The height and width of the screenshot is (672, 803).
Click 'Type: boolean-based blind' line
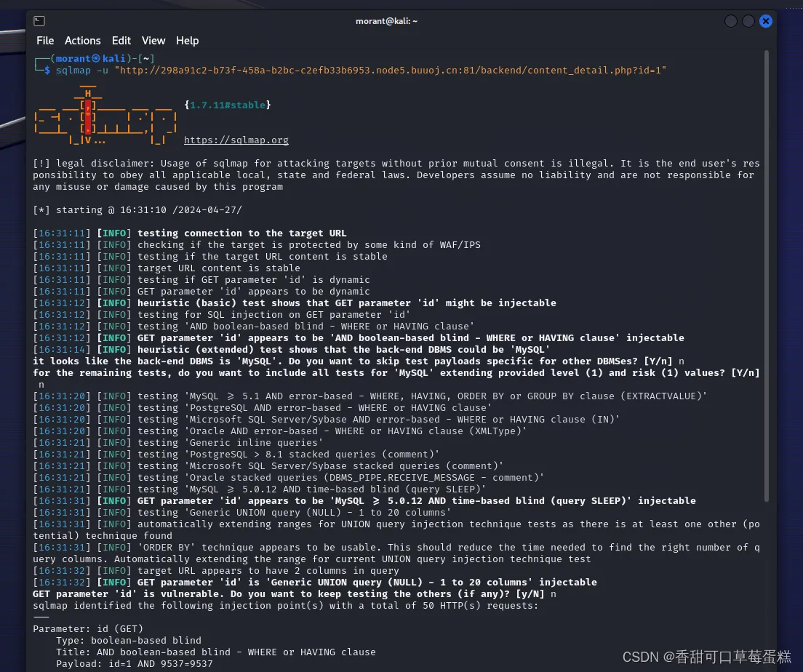click(x=129, y=640)
